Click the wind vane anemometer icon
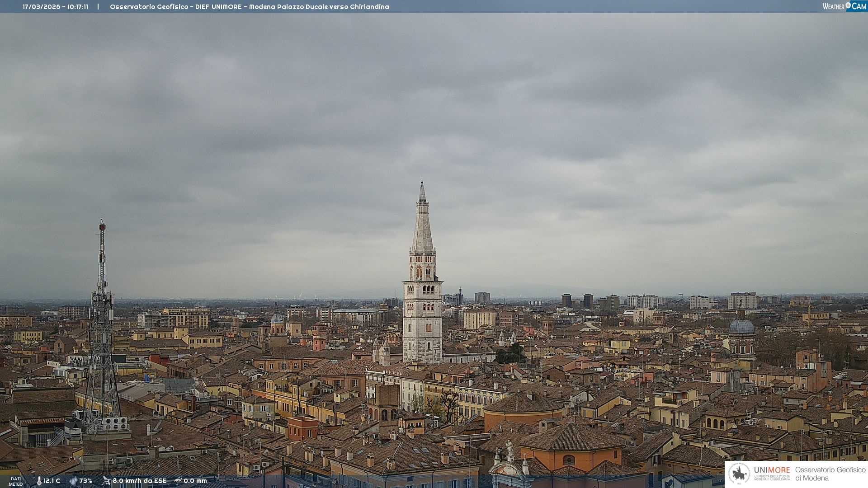This screenshot has width=868, height=488. [106, 481]
